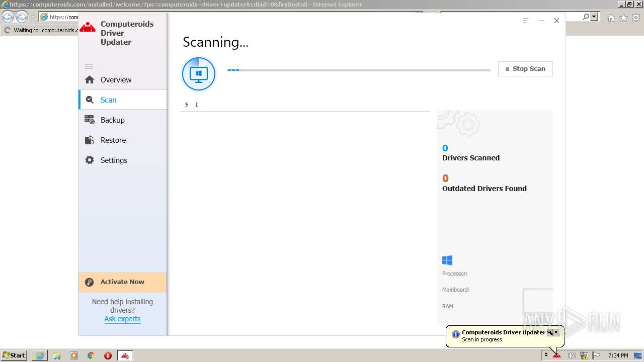Image resolution: width=644 pixels, height=362 pixels.
Task: Open the Windows Start menu
Action: 14,355
